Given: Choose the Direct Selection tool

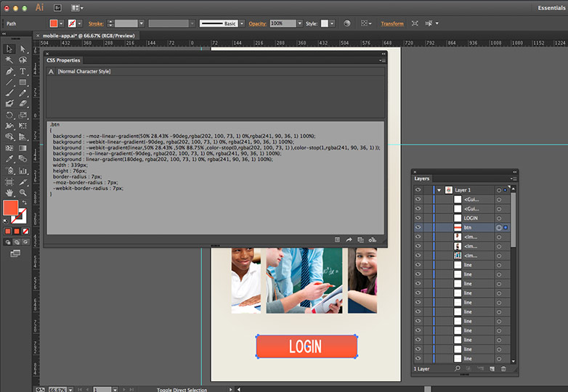Looking at the screenshot, I should (x=23, y=49).
